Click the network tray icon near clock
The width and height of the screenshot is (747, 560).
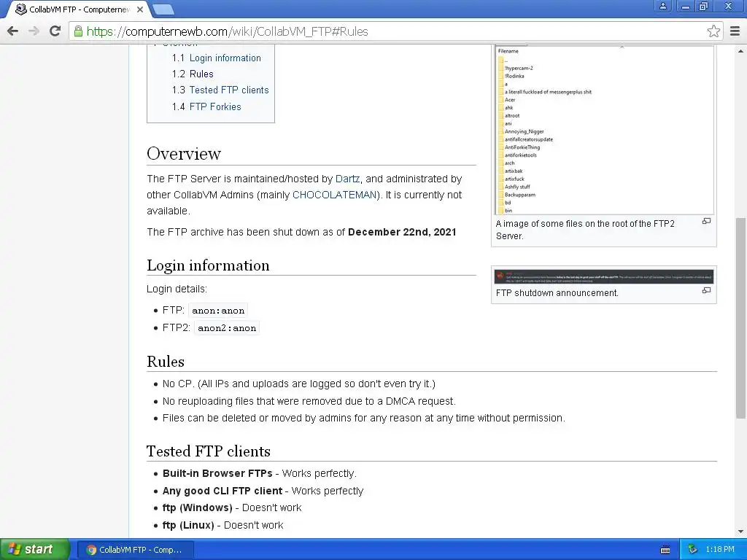(x=693, y=550)
